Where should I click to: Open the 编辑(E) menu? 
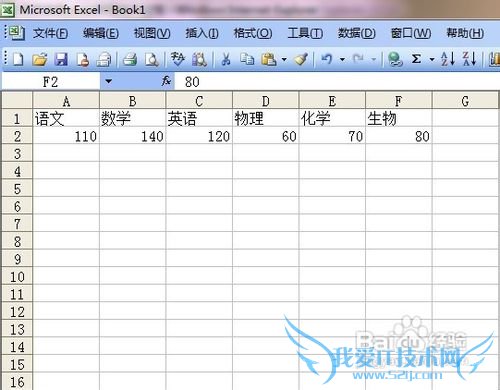click(x=101, y=33)
